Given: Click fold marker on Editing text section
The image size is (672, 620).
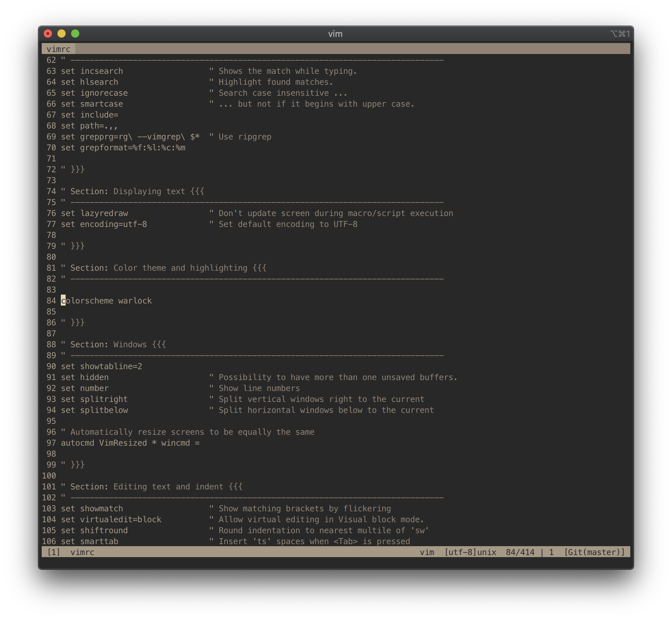Looking at the screenshot, I should point(236,487).
